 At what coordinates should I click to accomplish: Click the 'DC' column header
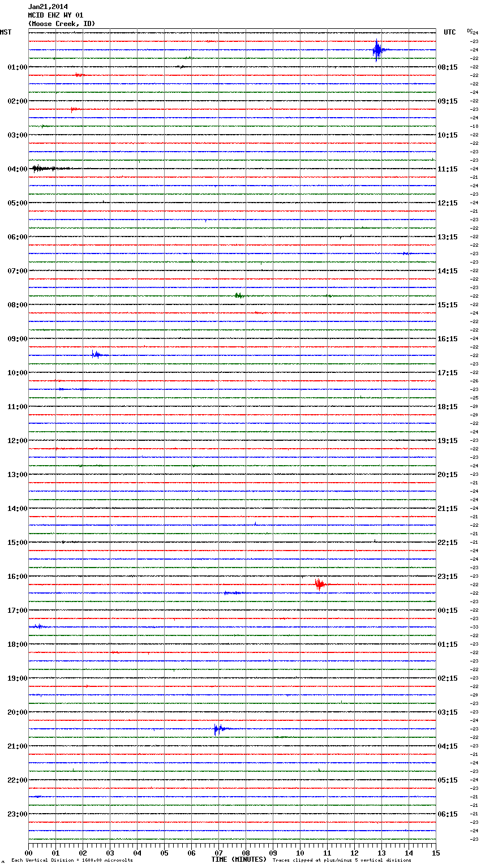tap(470, 31)
